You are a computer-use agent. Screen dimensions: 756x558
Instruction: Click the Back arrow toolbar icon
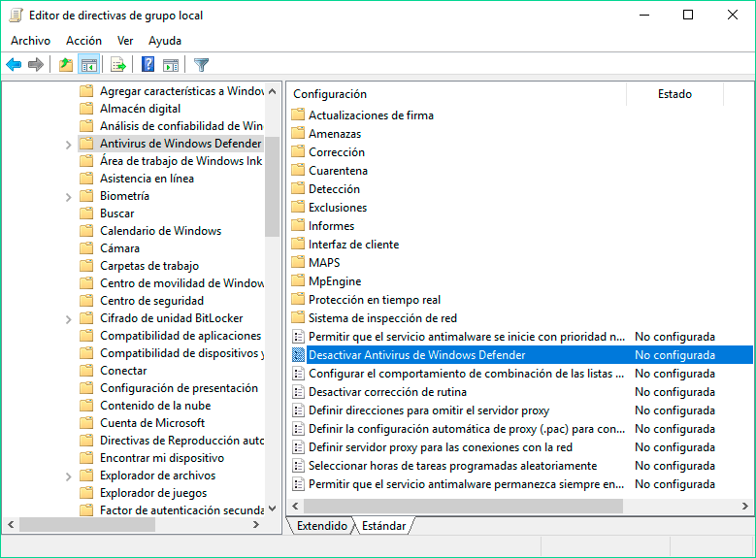14,65
